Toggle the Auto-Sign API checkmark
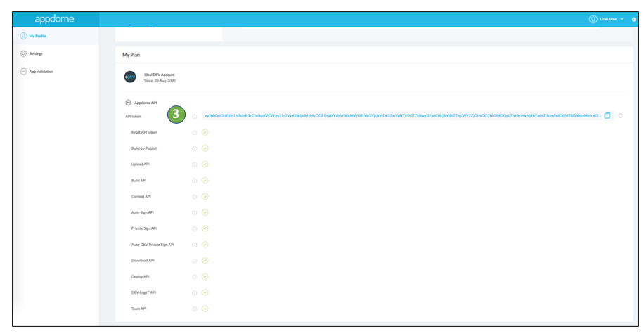 [205, 212]
